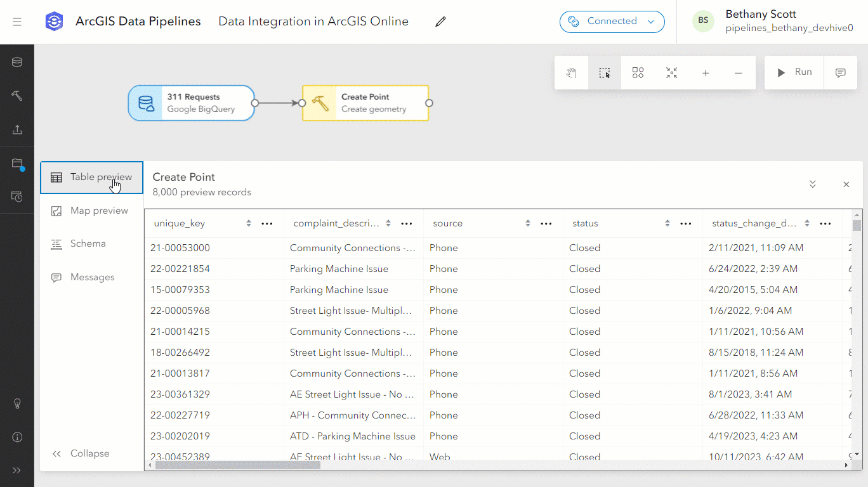Click the auto layout diagram icon

[638, 73]
